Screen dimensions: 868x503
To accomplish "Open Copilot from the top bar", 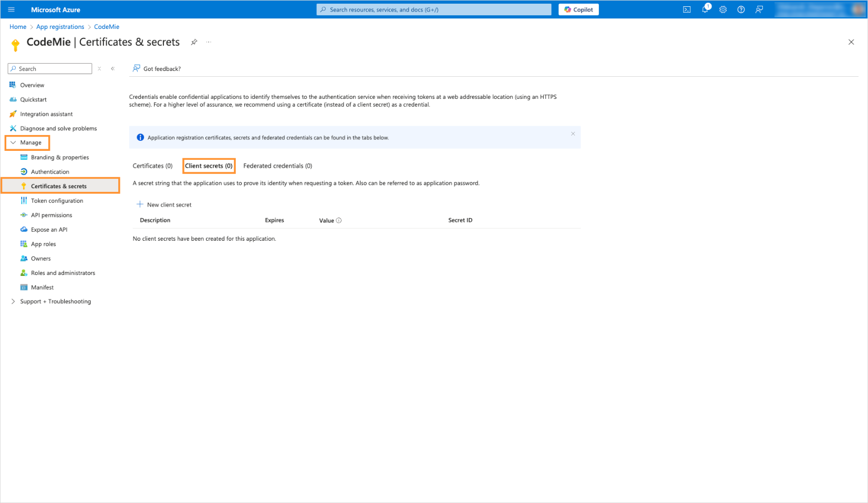I will [x=578, y=9].
